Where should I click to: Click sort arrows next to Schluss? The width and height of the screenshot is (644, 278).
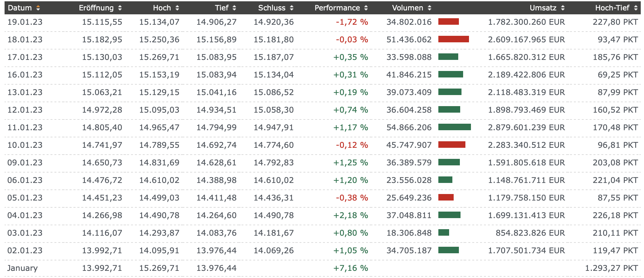point(291,8)
